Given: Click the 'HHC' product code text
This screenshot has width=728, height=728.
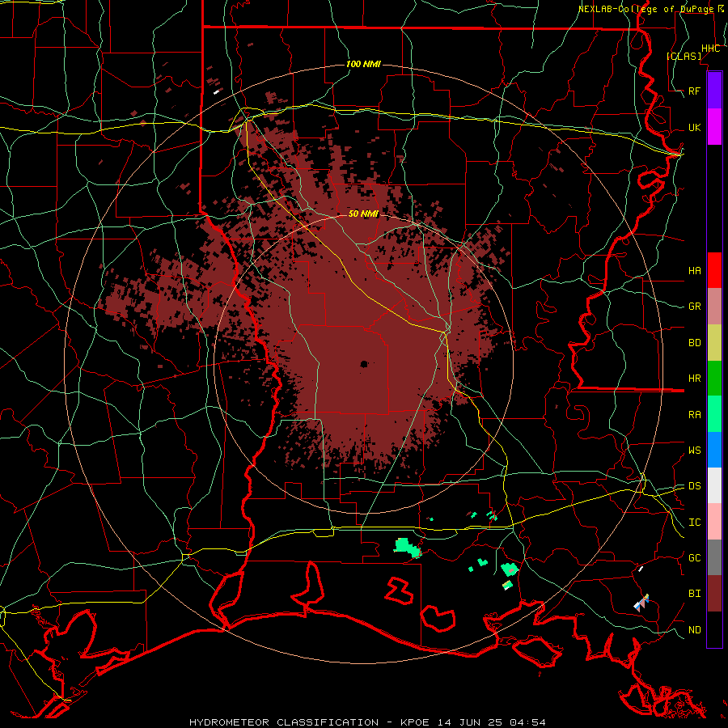Looking at the screenshot, I should point(710,49).
